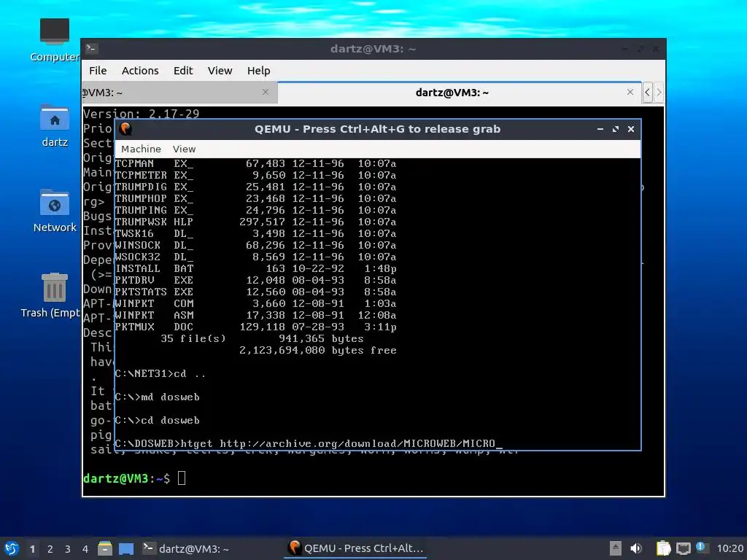
Task: Click the TRUMPWSK HLP file row
Action: 255,222
